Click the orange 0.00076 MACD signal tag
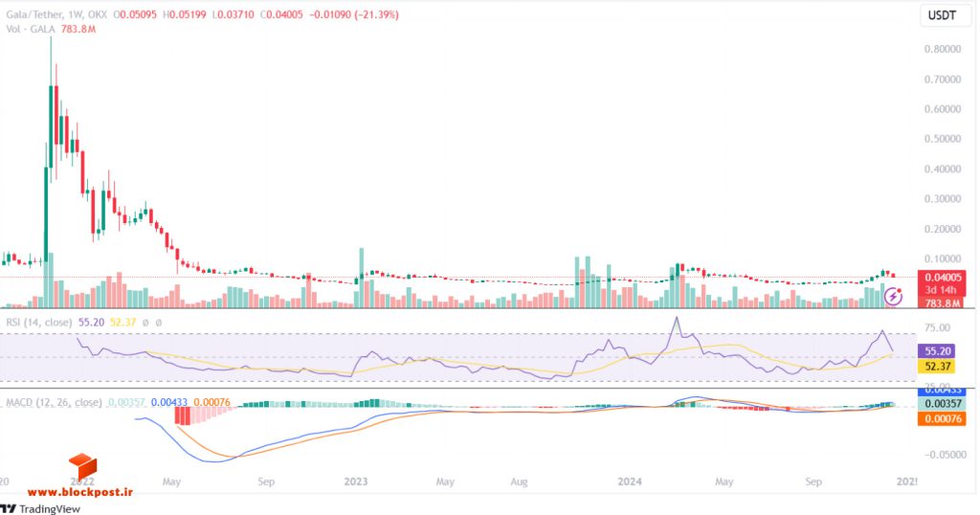 click(942, 418)
